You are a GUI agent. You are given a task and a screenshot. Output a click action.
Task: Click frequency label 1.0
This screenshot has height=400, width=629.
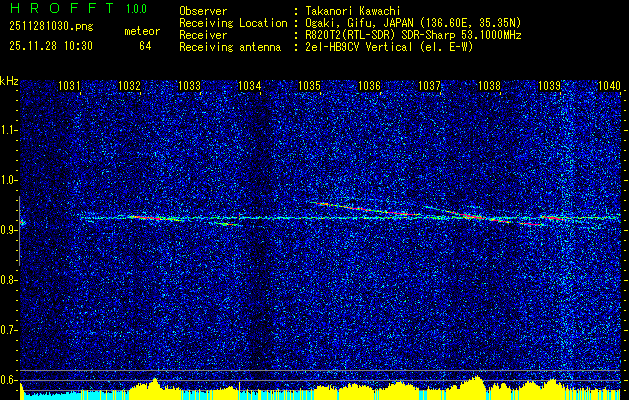point(8,180)
